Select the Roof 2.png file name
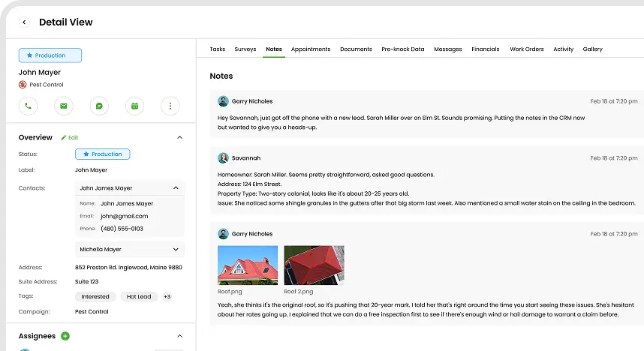Image resolution: width=644 pixels, height=351 pixels. click(x=299, y=292)
